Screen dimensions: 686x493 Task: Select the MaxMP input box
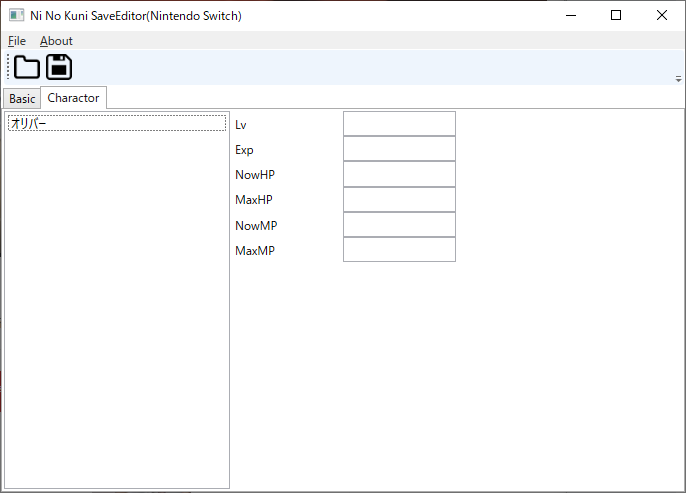399,250
